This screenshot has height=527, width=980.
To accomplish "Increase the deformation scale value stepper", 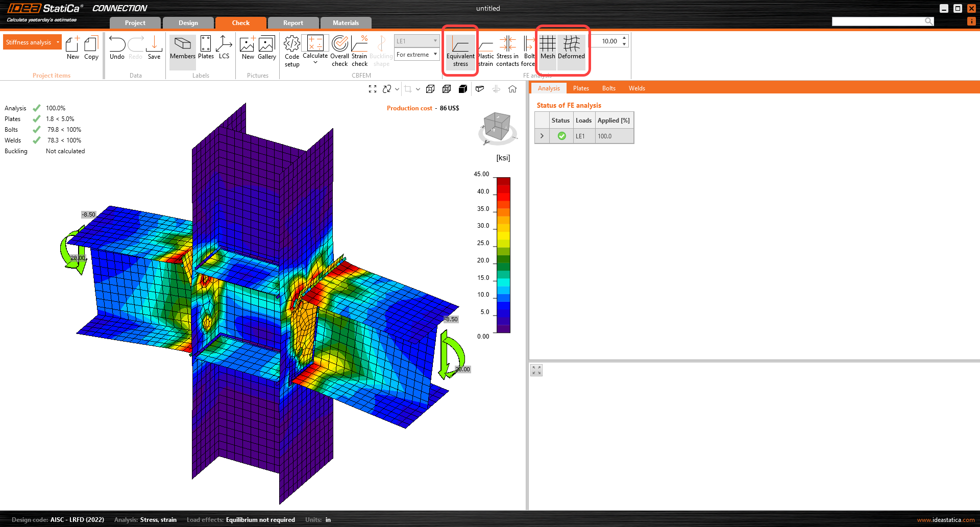I will click(624, 38).
